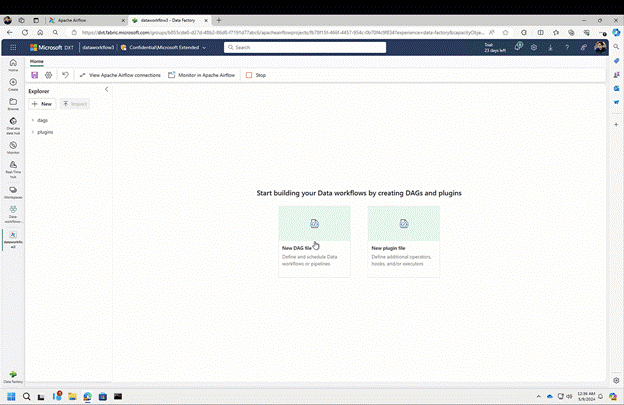Open Workspaces in the left navigation
The image size is (624, 405).
pos(13,193)
